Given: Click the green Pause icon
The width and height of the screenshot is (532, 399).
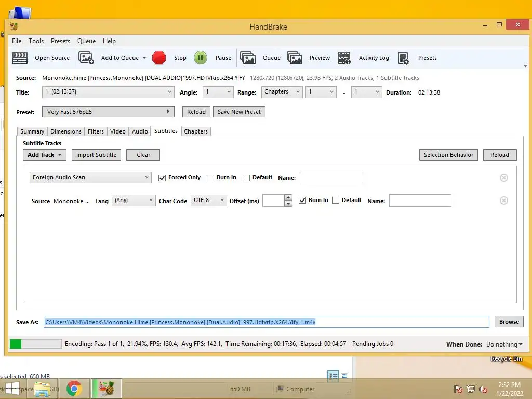Looking at the screenshot, I should point(201,58).
